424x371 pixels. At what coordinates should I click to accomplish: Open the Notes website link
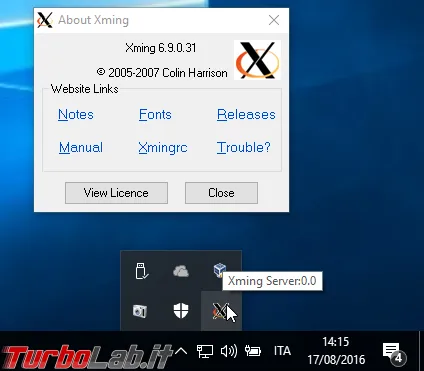pos(76,114)
